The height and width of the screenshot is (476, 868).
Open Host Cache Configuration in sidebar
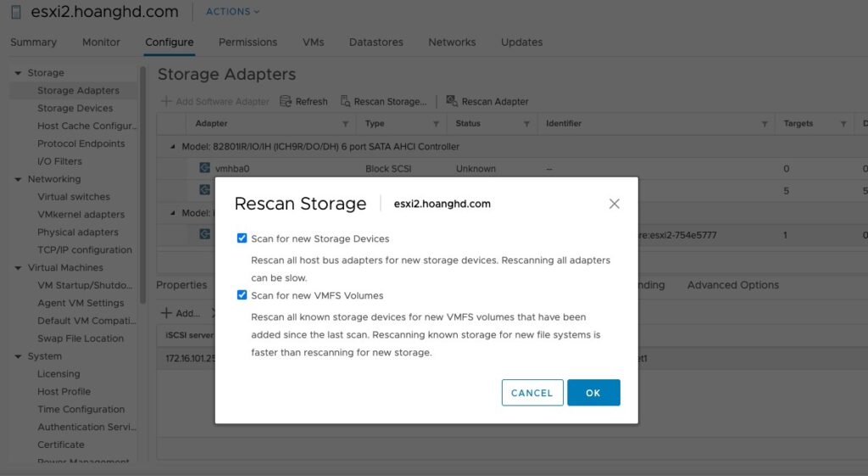[87, 126]
